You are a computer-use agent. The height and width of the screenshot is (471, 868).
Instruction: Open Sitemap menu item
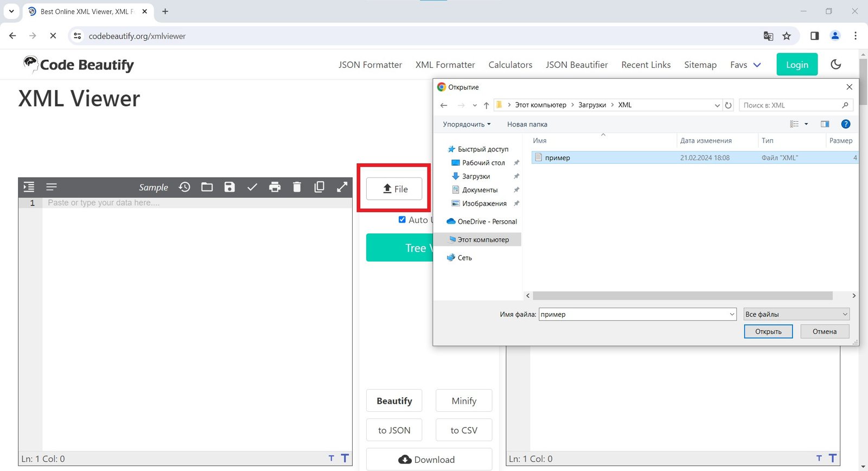pyautogui.click(x=700, y=65)
